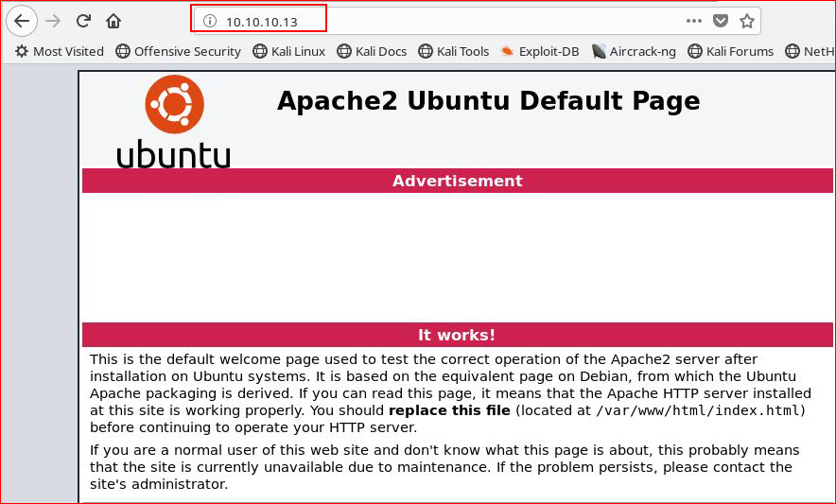Open the Offensive Security bookmark
Viewport: 836px width, 504px height.
click(178, 51)
